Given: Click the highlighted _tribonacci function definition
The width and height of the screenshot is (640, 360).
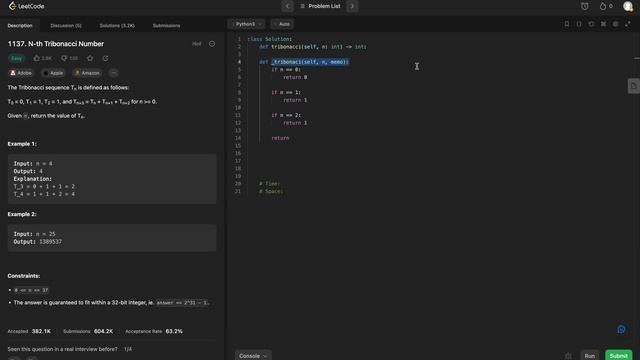Looking at the screenshot, I should (x=310, y=62).
